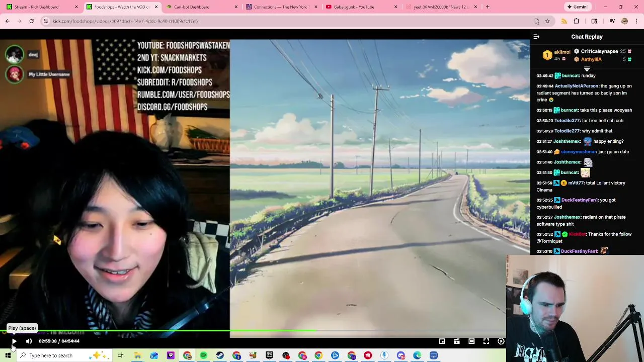This screenshot has width=644, height=362.
Task: Open the install/save page icon in address bar
Action: [537, 21]
